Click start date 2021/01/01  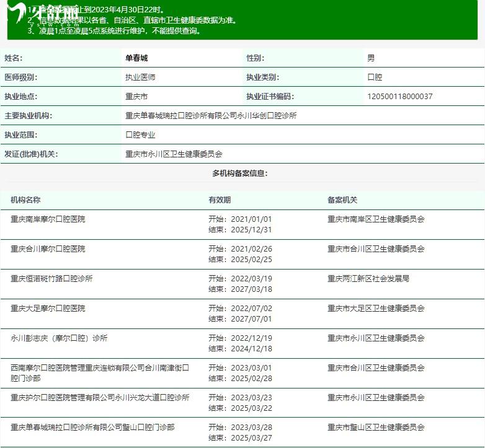pos(251,219)
